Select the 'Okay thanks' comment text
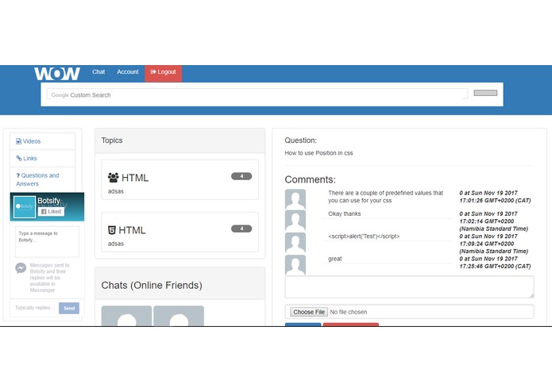This screenshot has width=552, height=392. [344, 213]
